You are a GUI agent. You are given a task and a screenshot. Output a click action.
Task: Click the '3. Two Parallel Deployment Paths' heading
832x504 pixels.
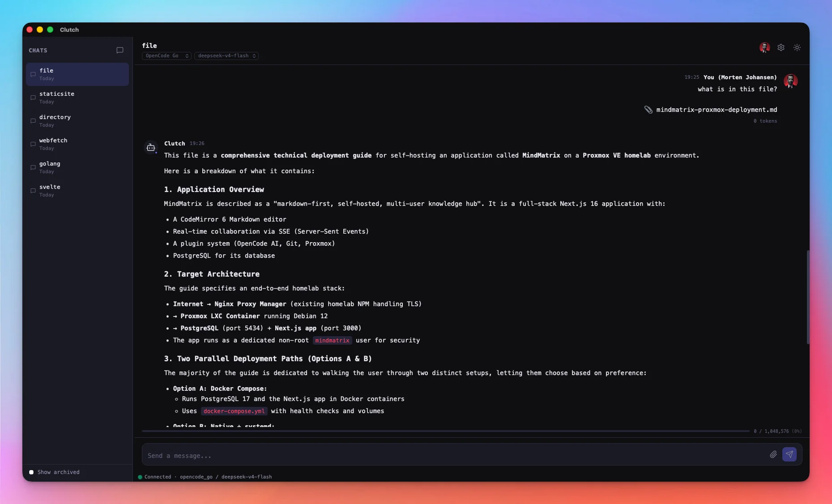pos(268,359)
